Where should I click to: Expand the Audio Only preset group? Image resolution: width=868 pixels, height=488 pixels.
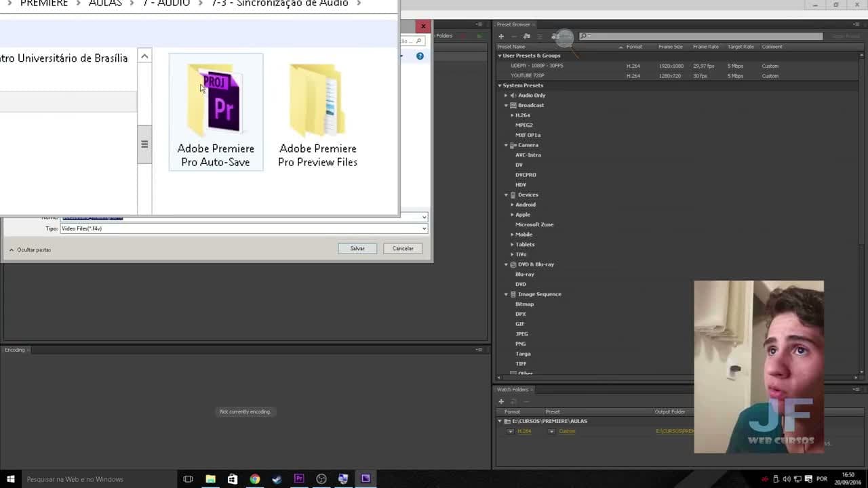506,96
